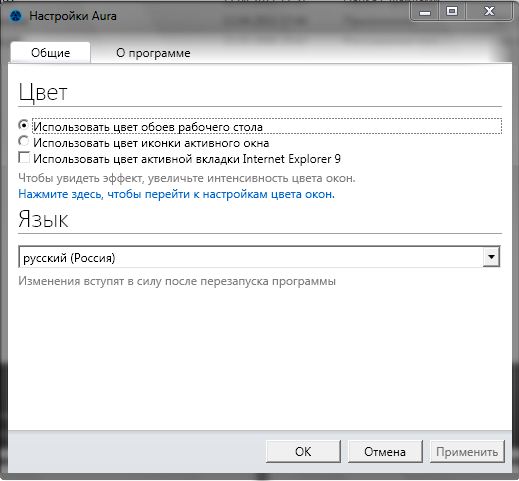The width and height of the screenshot is (519, 481).
Task: Maximize the Настройки Aura window
Action: [x=452, y=12]
